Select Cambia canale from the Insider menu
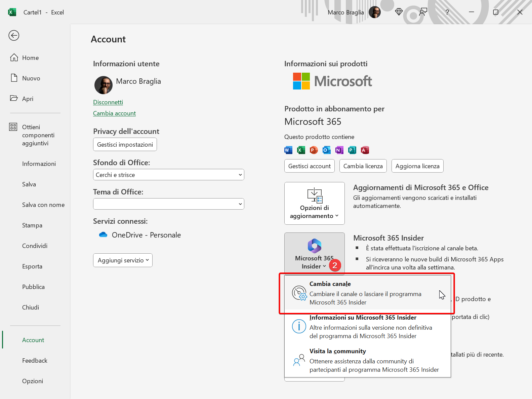The width and height of the screenshot is (532, 399). (367, 293)
